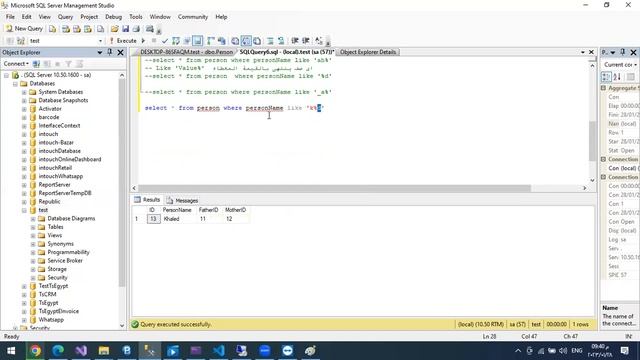Select the ReportServer database
Viewport: 640px width, 360px height.
click(x=54, y=185)
